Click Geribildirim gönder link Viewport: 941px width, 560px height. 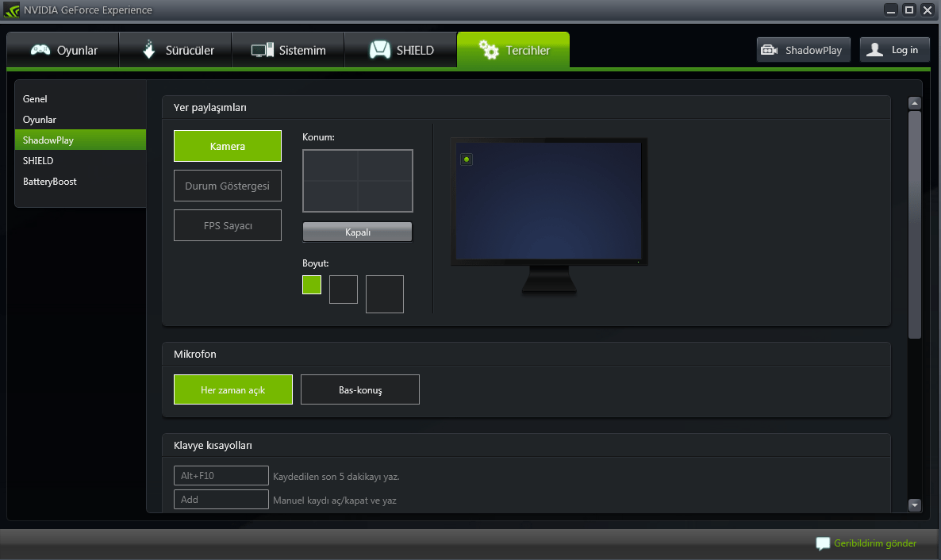coord(875,543)
